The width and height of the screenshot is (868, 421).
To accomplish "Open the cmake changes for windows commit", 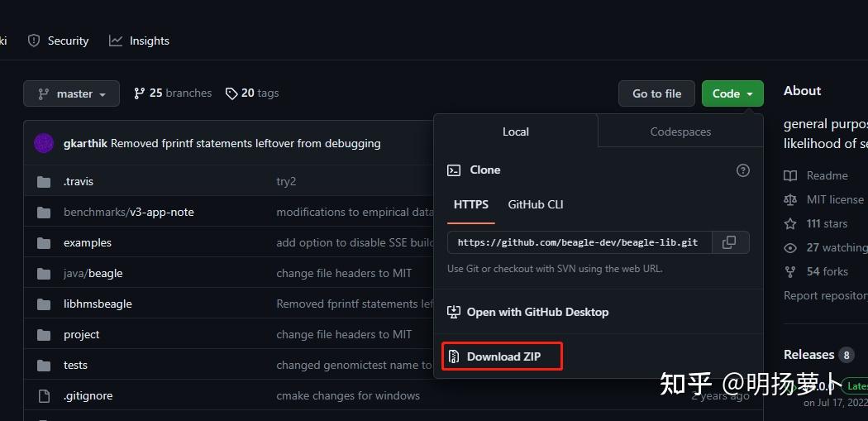I will pos(348,395).
